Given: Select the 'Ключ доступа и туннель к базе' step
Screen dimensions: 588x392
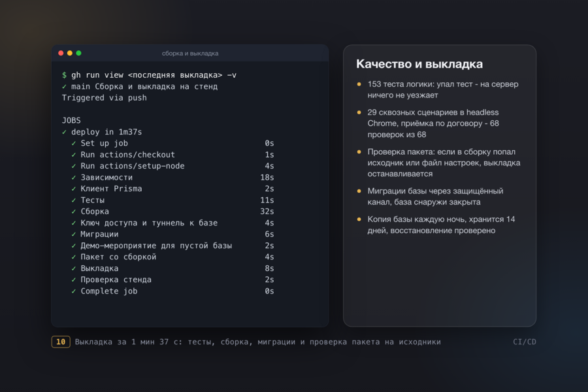Looking at the screenshot, I should coord(172,223).
